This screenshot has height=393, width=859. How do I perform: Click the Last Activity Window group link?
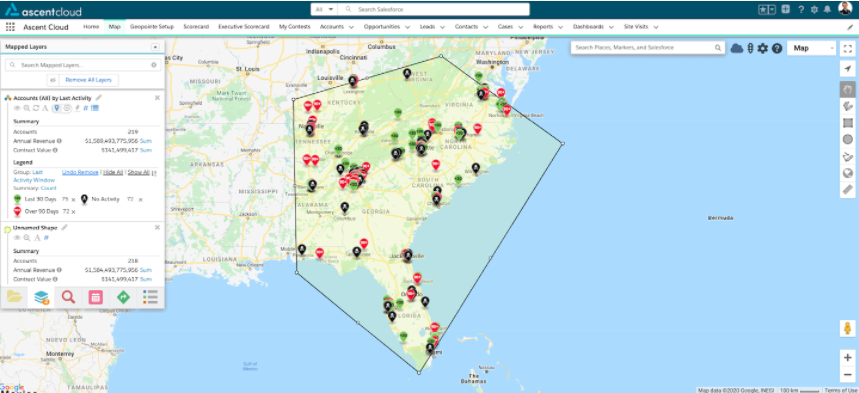[33, 176]
